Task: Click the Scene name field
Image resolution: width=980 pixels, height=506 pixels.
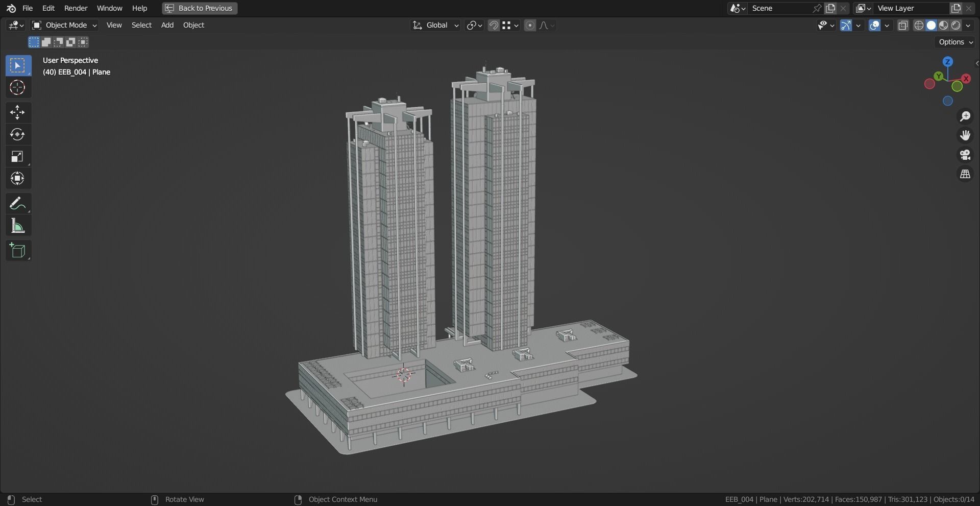Action: pos(780,8)
